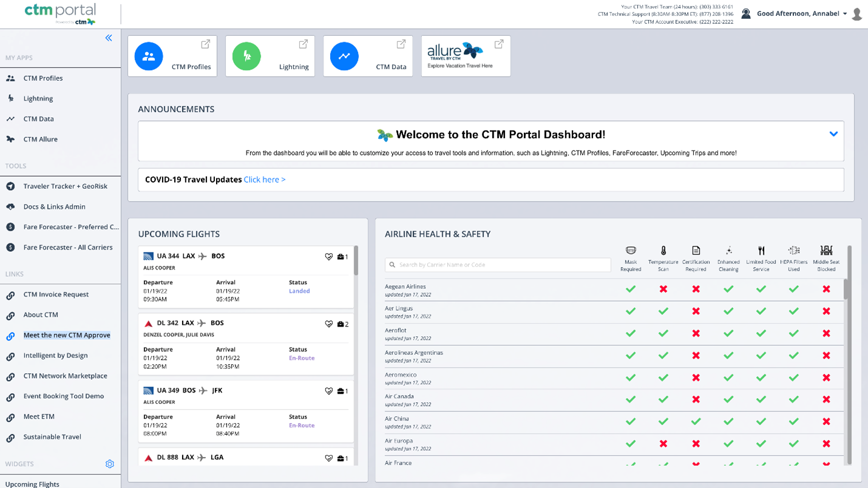Viewport: 868px width, 488px height.
Task: Select the Aeromexico row name
Action: tap(400, 374)
